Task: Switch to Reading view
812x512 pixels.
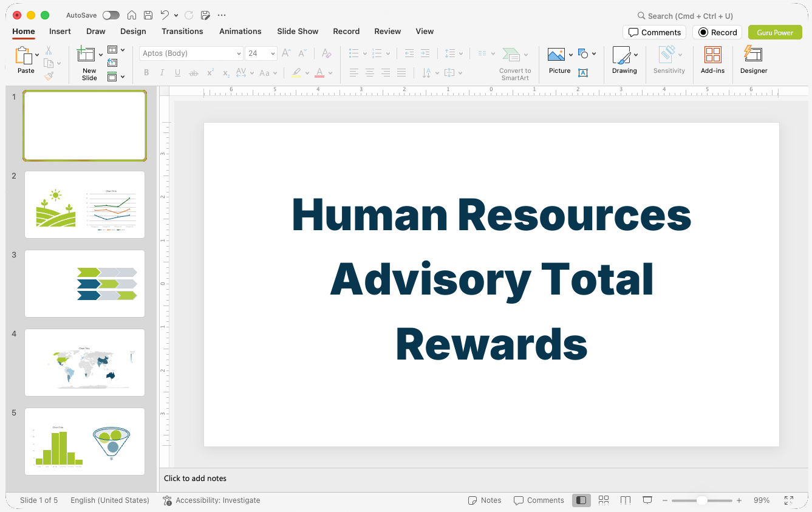Action: pyautogui.click(x=626, y=500)
